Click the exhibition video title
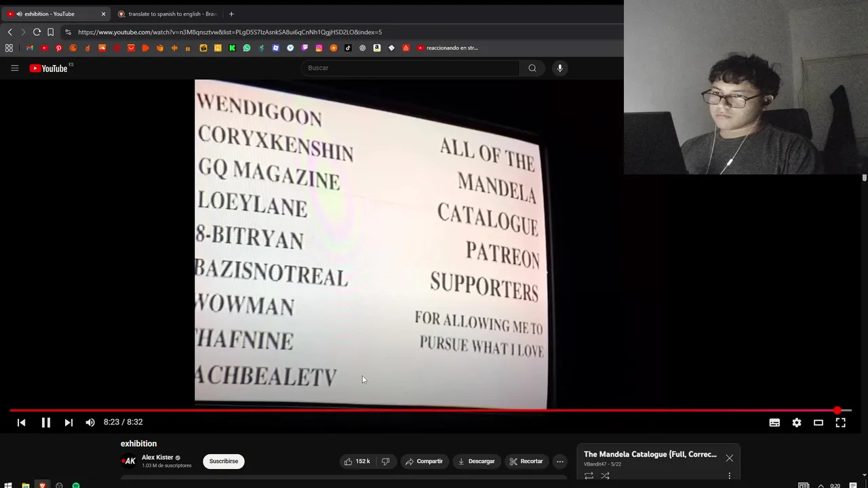The height and width of the screenshot is (488, 868). pyautogui.click(x=138, y=444)
